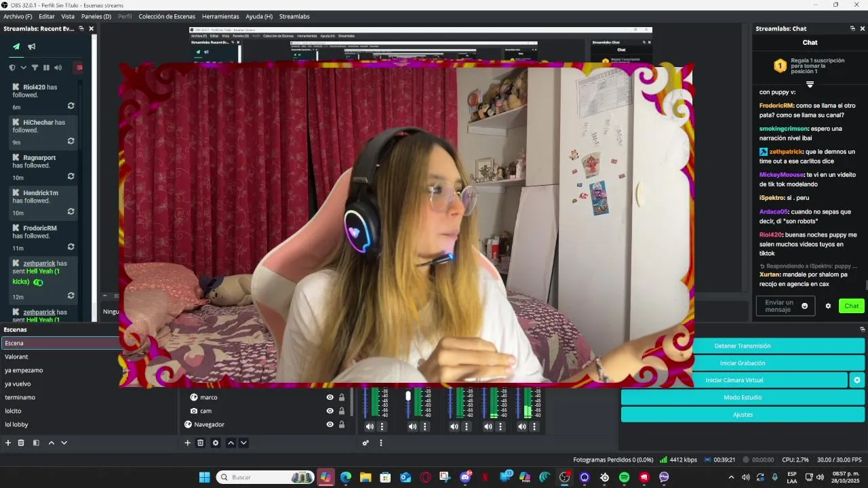868x488 pixels.
Task: Pop out the Streamlabs Recent Events dock
Action: coord(81,28)
